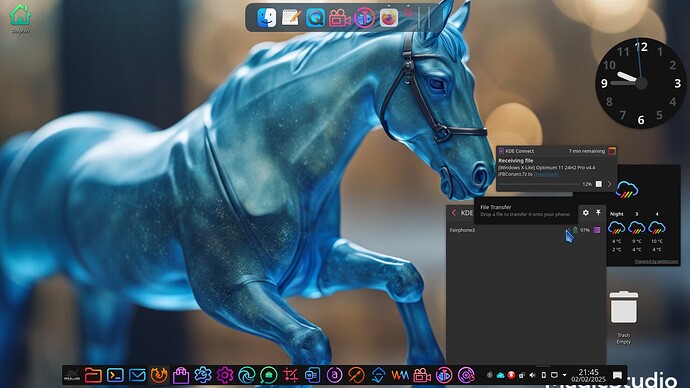690x388 pixels.
Task: Open the Fairphone3 purple menu button
Action: (597, 230)
